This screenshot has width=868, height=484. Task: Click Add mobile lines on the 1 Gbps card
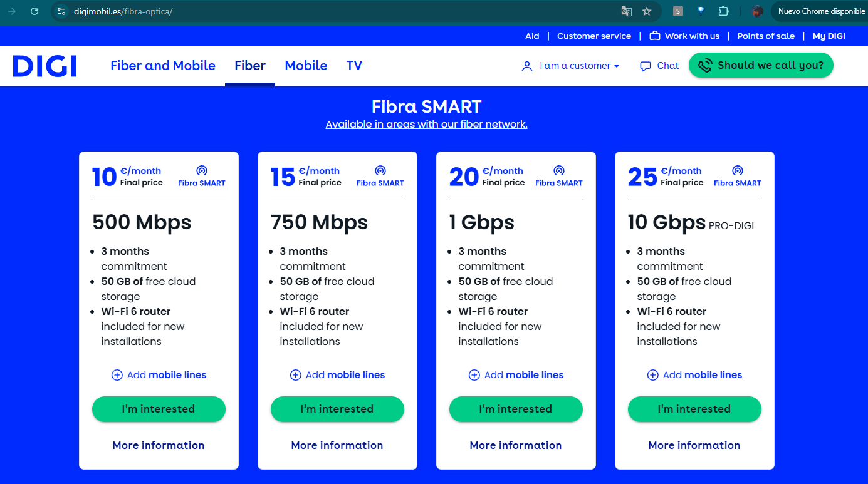click(x=524, y=375)
